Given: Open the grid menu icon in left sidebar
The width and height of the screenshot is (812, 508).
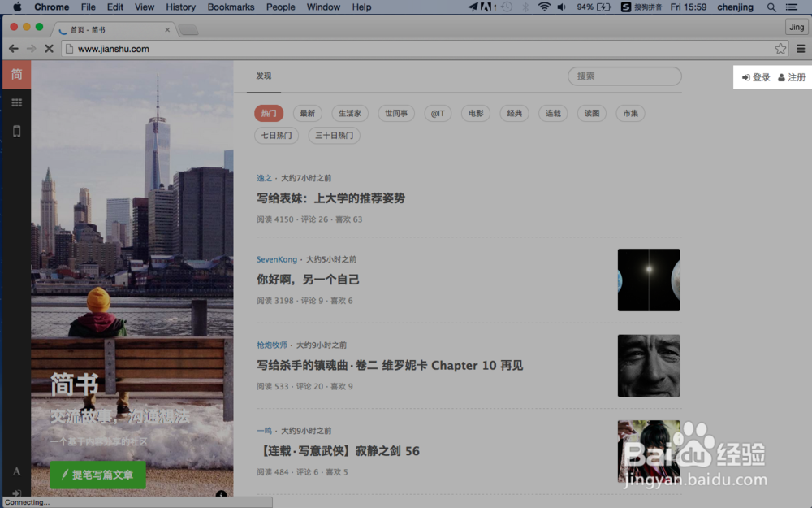Looking at the screenshot, I should point(16,102).
